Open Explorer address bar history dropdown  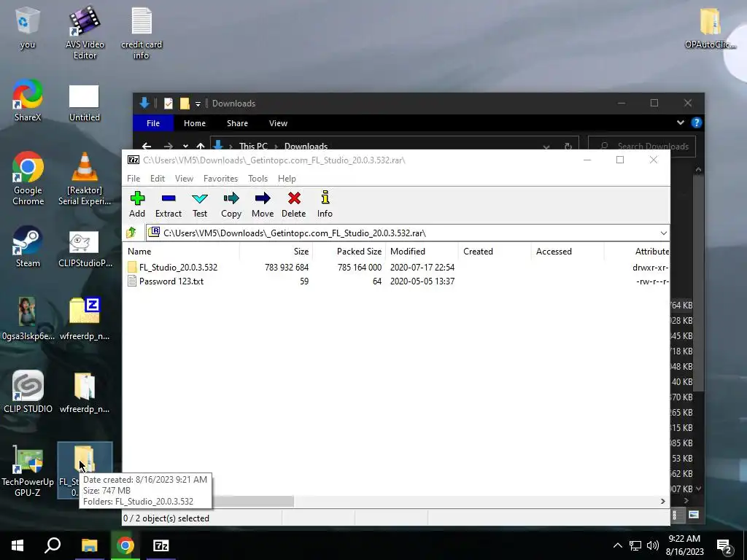point(546,147)
